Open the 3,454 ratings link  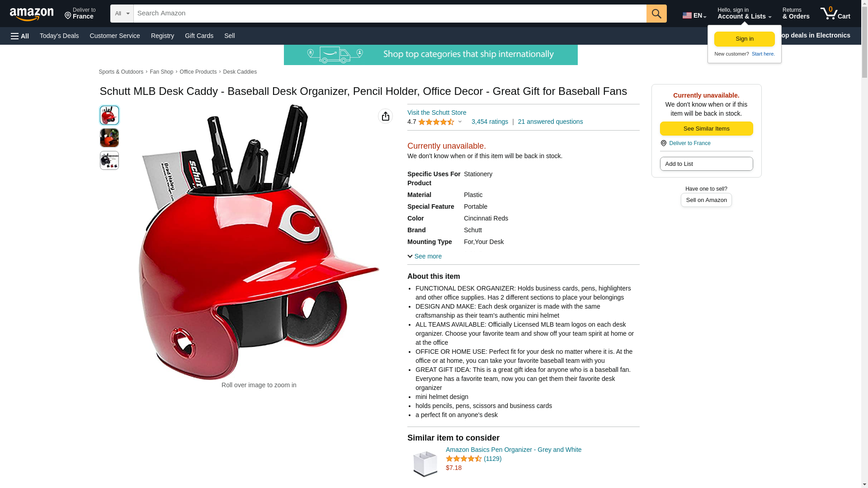490,122
